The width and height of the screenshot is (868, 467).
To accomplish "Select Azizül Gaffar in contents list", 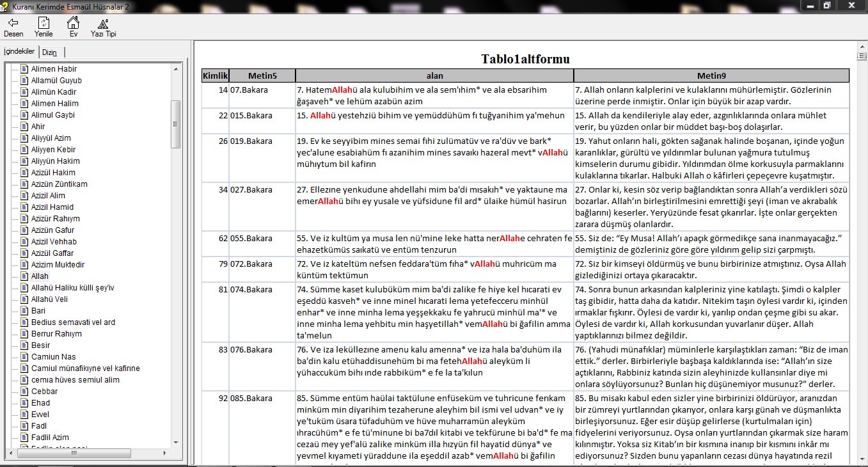I will (52, 253).
